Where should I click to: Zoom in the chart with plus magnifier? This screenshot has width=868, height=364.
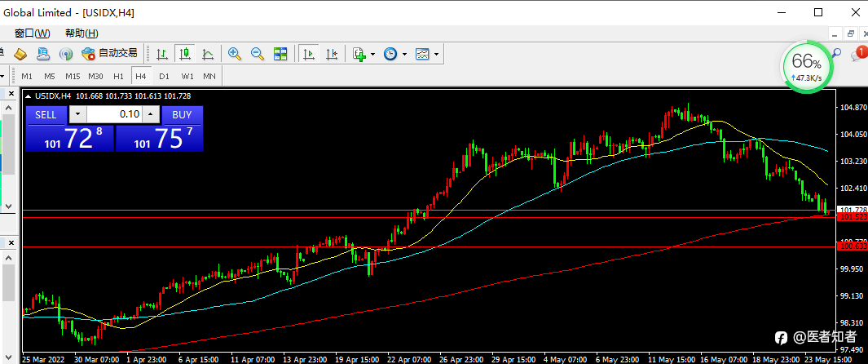tap(235, 54)
